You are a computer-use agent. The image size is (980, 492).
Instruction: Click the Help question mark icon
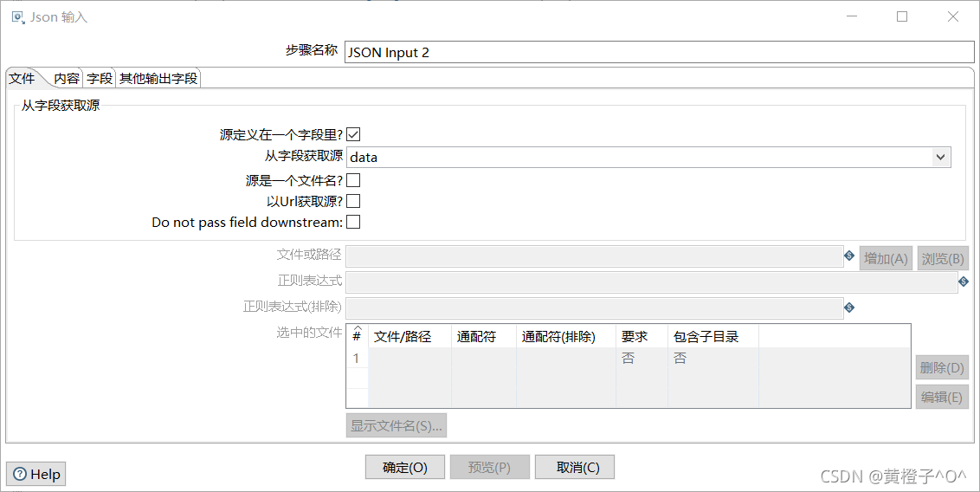point(20,475)
